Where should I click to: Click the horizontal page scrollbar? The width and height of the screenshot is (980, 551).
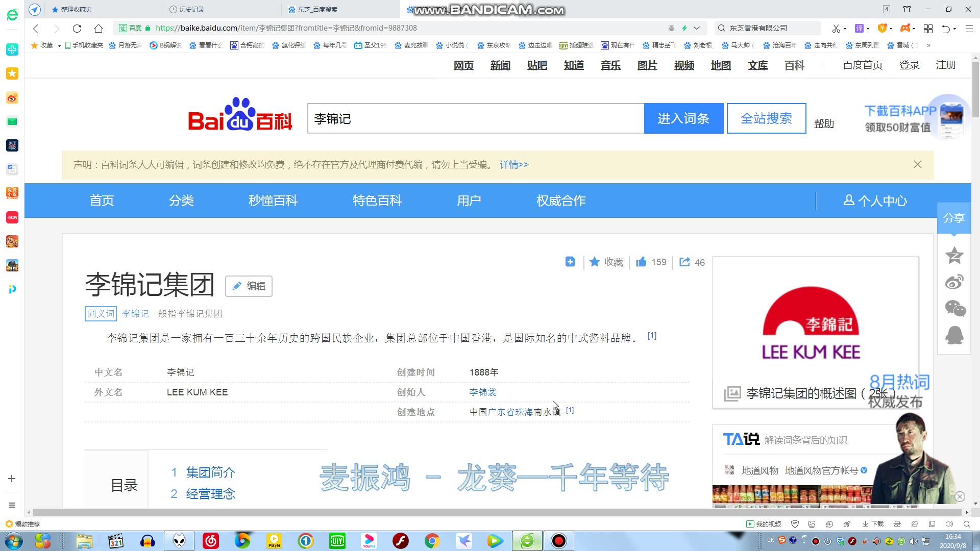coord(497,512)
